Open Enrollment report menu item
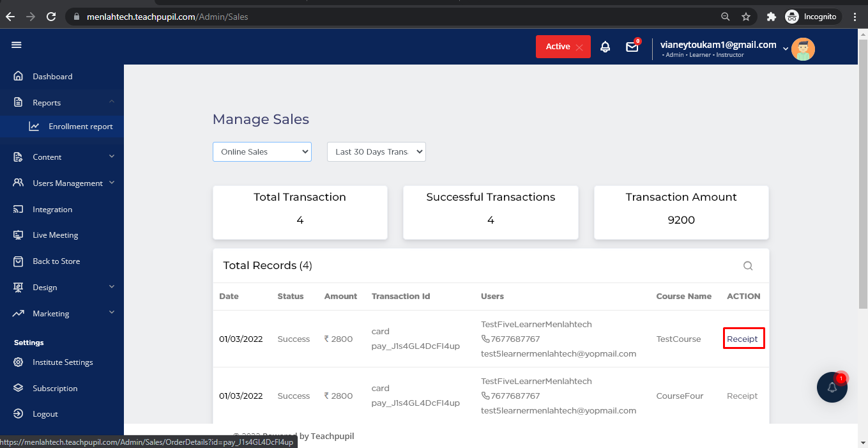868x448 pixels. coord(80,127)
